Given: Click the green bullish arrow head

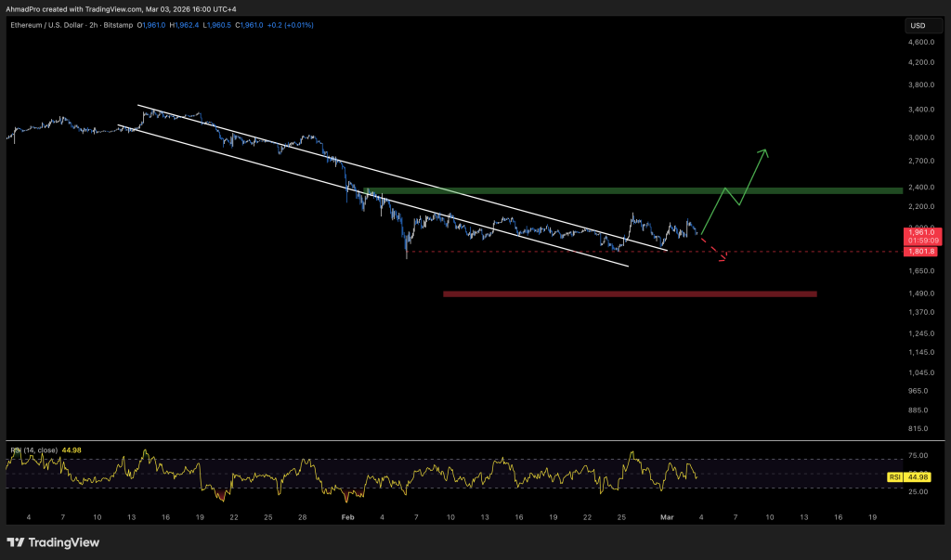Looking at the screenshot, I should [764, 151].
